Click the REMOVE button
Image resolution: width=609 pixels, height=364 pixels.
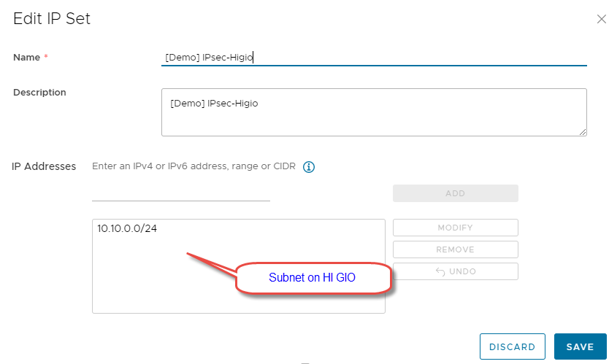(455, 249)
